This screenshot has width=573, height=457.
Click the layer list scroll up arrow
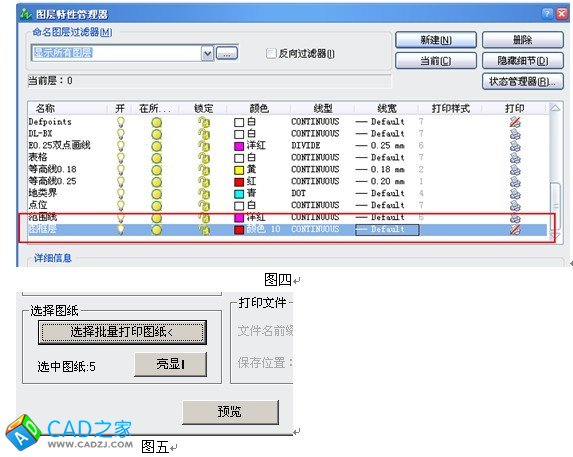point(555,108)
